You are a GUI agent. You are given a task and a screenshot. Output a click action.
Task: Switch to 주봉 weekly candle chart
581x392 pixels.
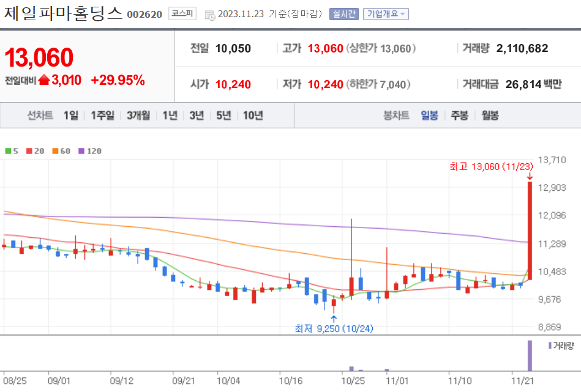(x=459, y=116)
